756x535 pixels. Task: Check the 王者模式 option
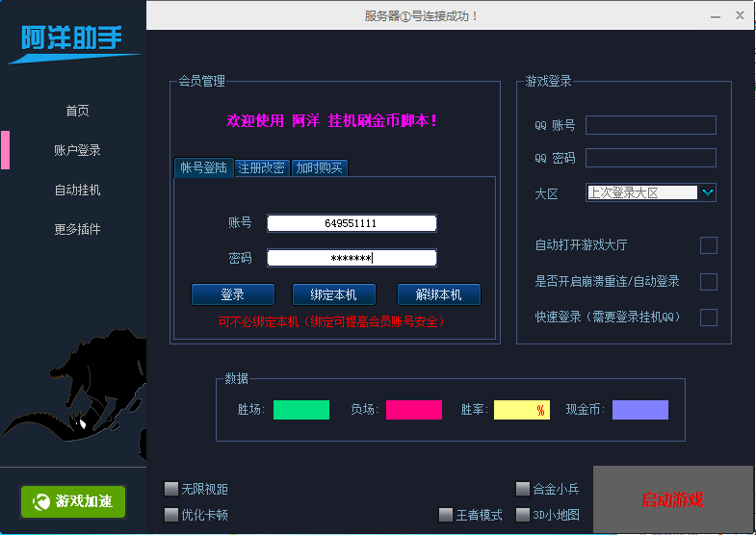tap(446, 514)
